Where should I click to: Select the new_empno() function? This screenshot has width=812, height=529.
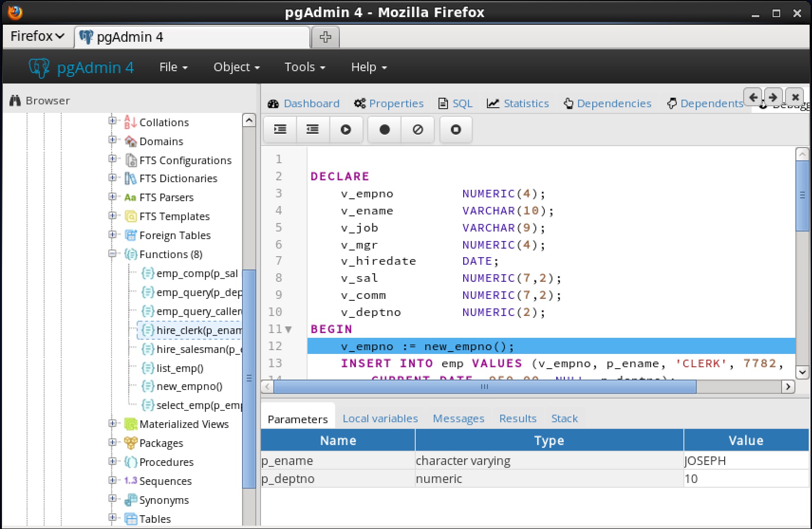click(x=189, y=387)
